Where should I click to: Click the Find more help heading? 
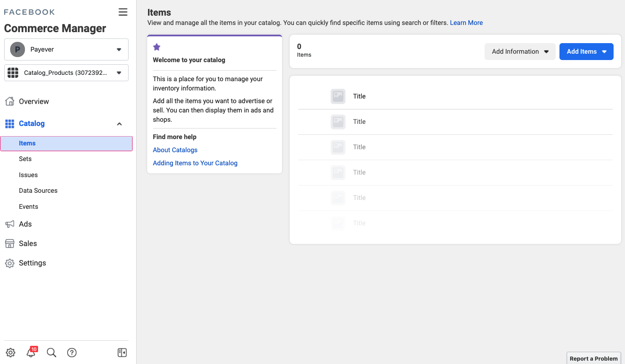(175, 137)
